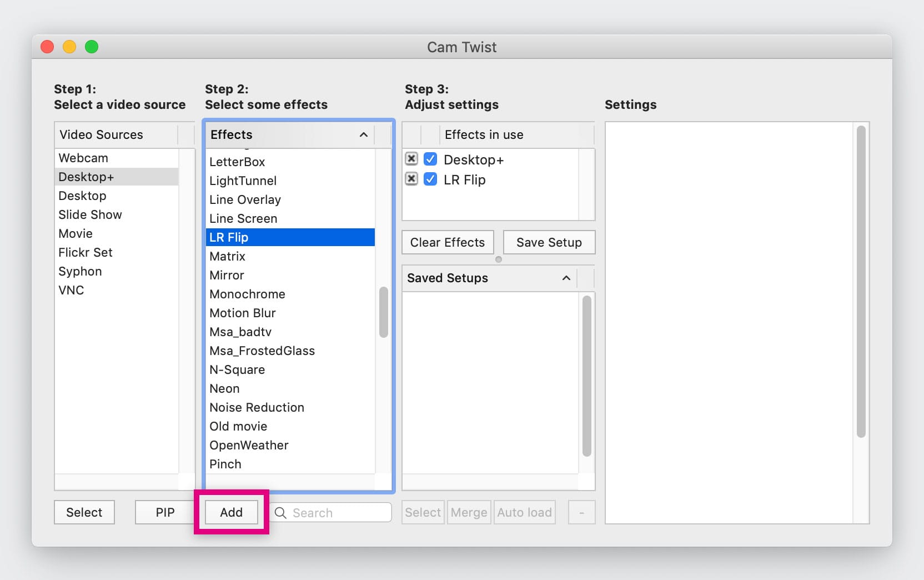
Task: Select LR Flip in Effects list
Action: point(290,237)
